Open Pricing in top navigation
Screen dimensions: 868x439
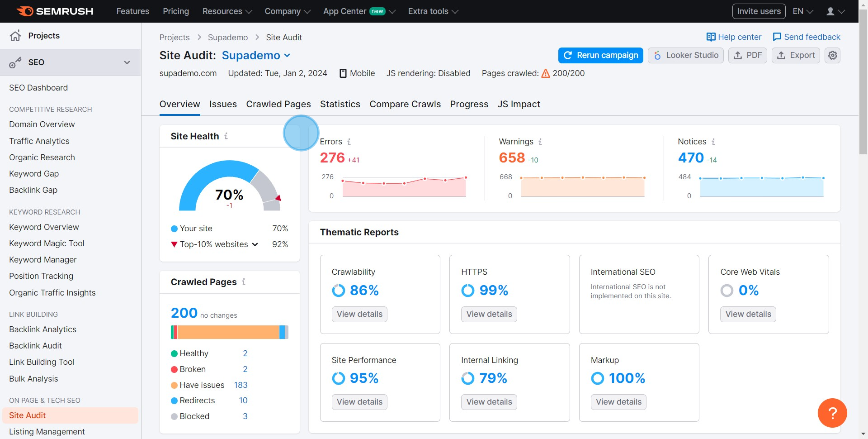pos(176,11)
